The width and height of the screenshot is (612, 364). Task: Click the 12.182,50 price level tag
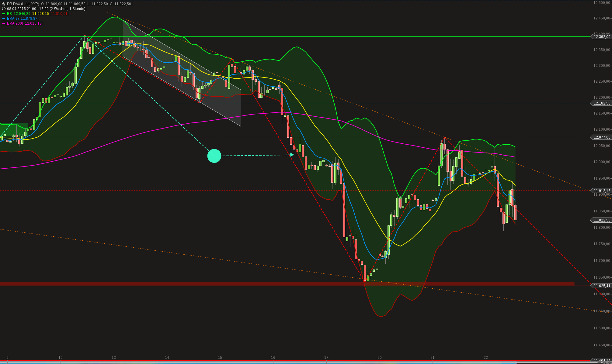pyautogui.click(x=602, y=103)
